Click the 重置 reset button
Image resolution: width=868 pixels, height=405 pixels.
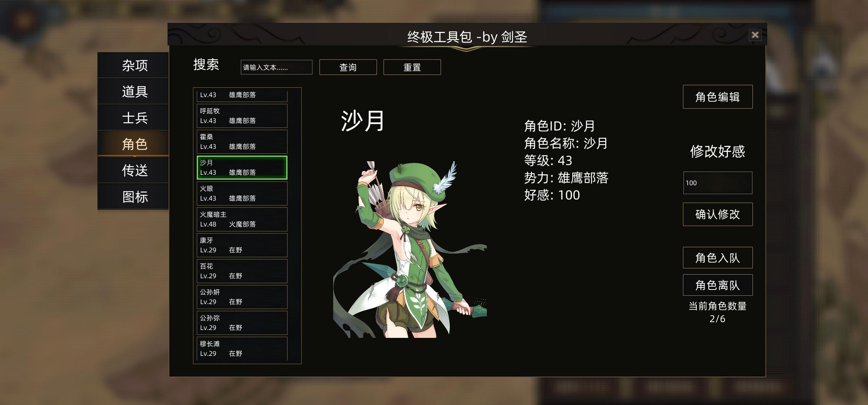[412, 67]
